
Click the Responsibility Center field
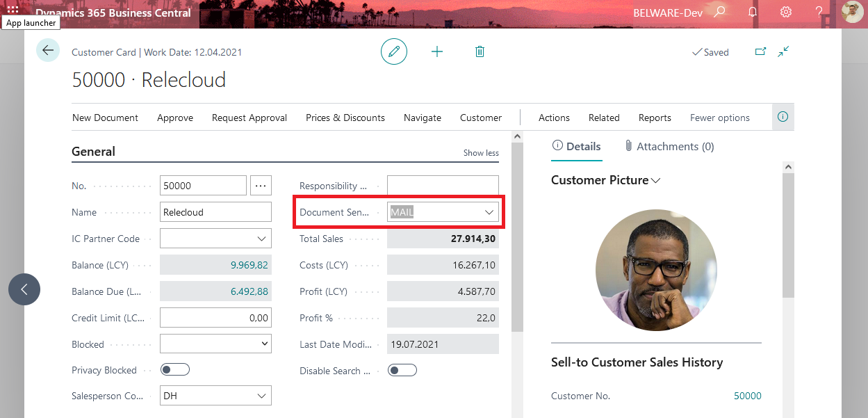tap(443, 186)
